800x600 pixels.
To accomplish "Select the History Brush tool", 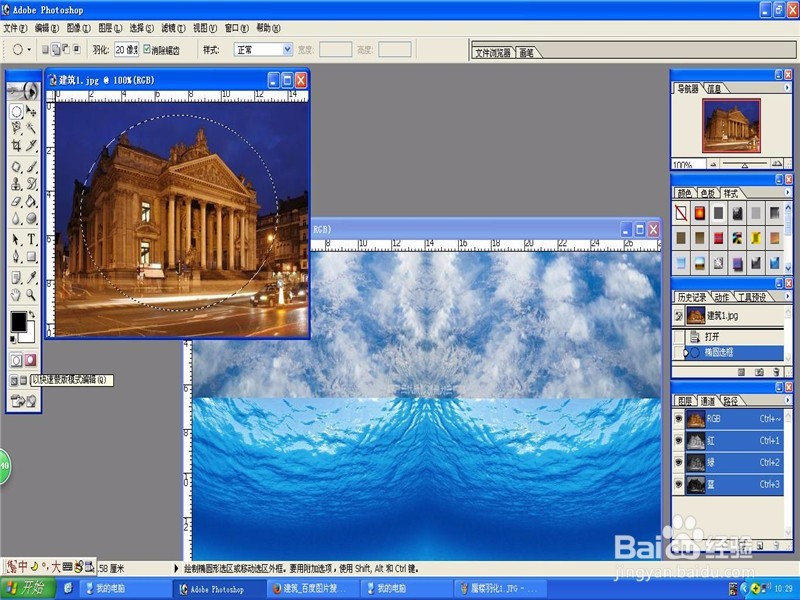I will coord(31,184).
